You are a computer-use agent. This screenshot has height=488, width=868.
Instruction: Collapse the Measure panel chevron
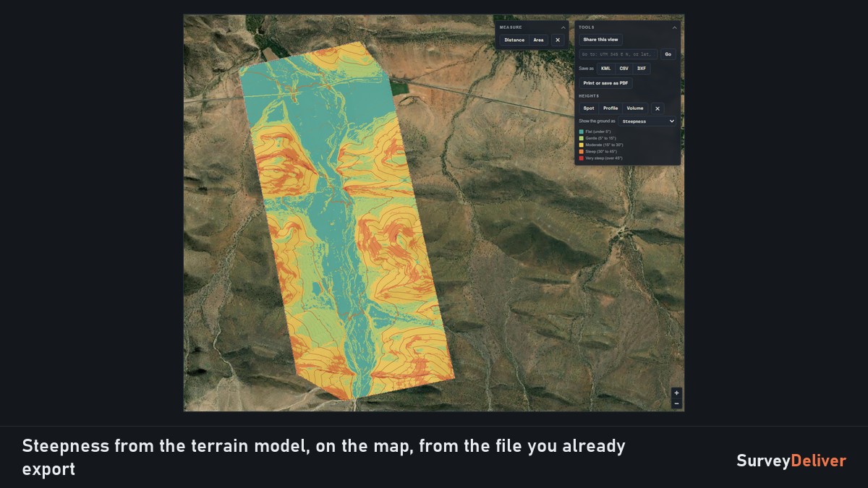563,27
